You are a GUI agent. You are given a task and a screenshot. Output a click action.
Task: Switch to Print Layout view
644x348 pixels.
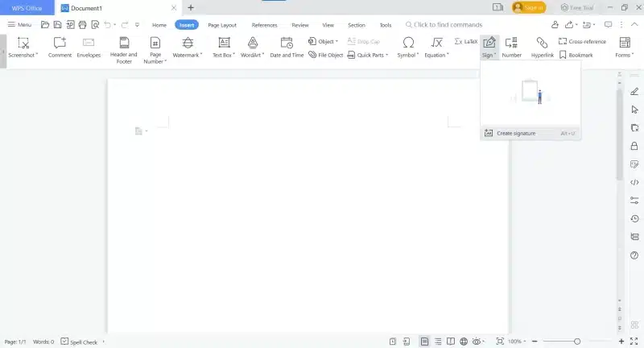point(424,342)
